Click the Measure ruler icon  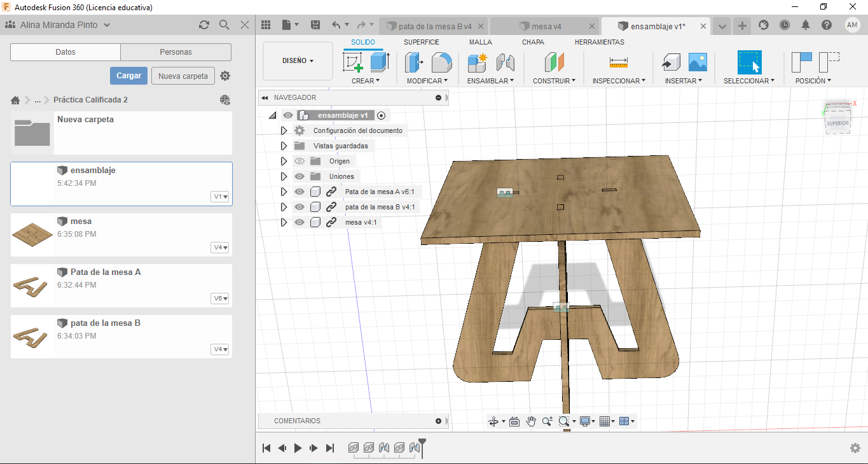coord(618,62)
